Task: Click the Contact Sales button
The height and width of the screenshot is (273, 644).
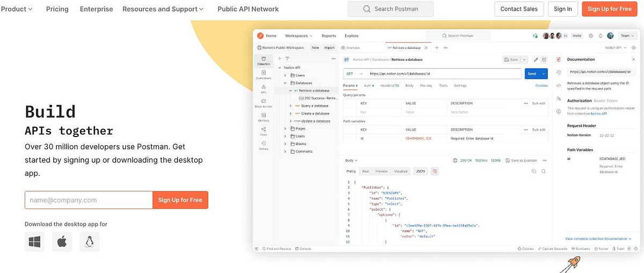Action: 519,9
